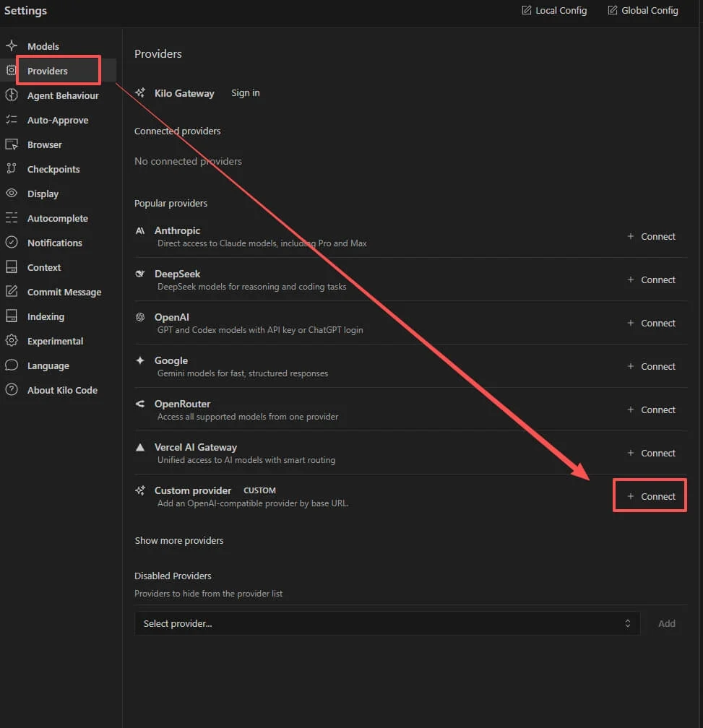Connect the DeepSeek provider
Viewport: 703px width, 728px height.
click(x=652, y=279)
